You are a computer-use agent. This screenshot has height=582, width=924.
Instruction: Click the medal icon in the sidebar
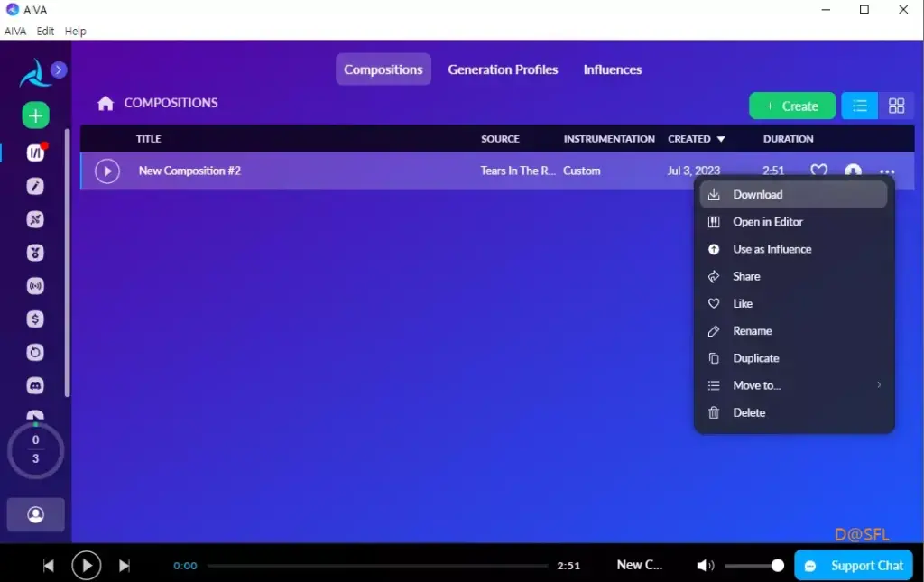[35, 253]
